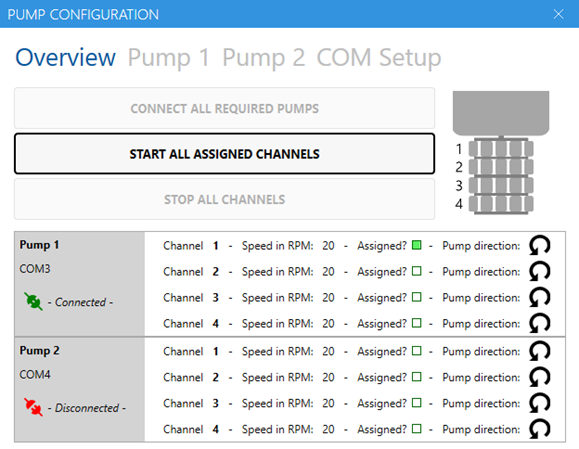Toggle Pump 1 Channel 1 direction icon
The image size is (579, 449).
(539, 246)
